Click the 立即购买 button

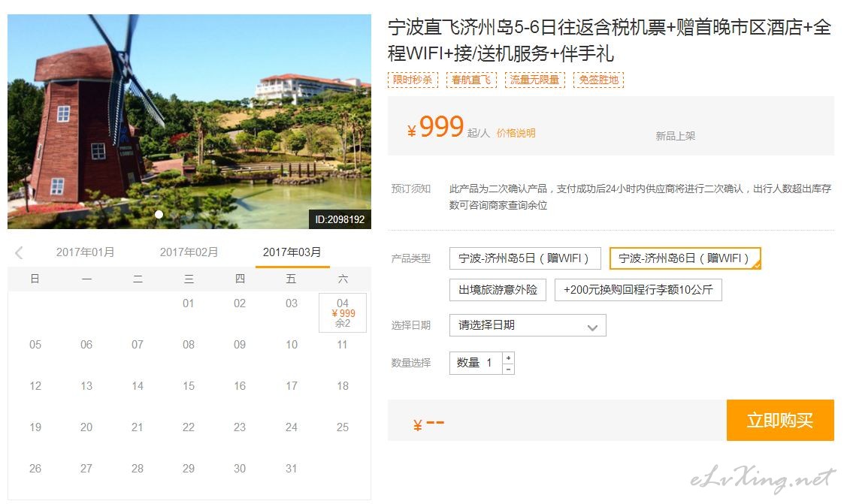pos(780,420)
